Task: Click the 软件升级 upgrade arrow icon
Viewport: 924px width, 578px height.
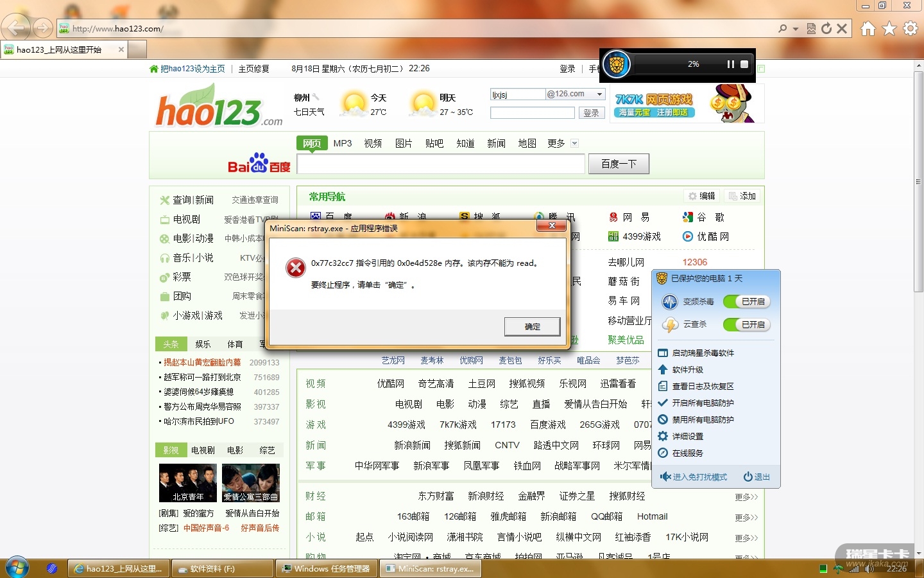Action: [x=663, y=370]
